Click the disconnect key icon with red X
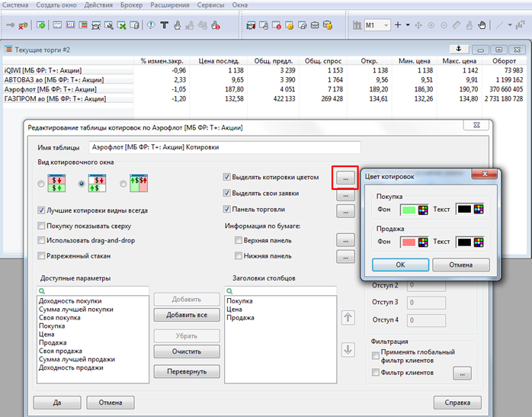Image resolution: width=532 pixels, height=417 pixels. tap(23, 25)
